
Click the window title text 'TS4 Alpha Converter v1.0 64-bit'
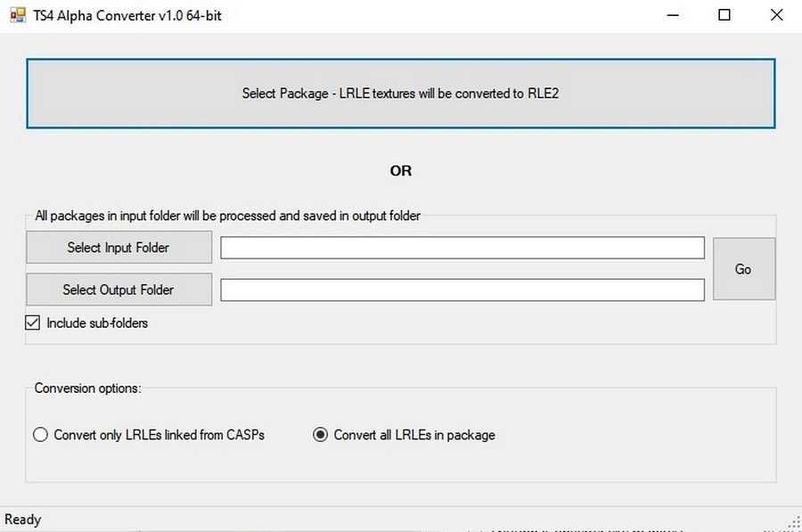tap(127, 16)
